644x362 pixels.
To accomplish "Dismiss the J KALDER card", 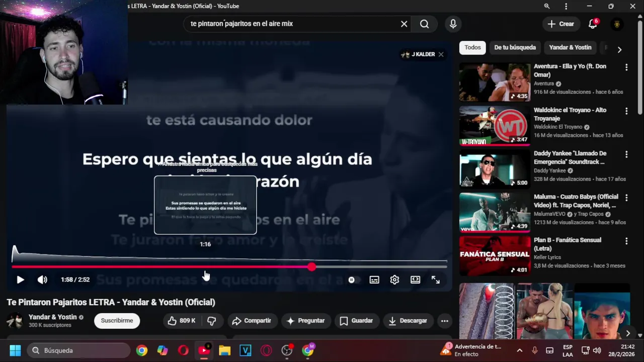I will [x=441, y=54].
